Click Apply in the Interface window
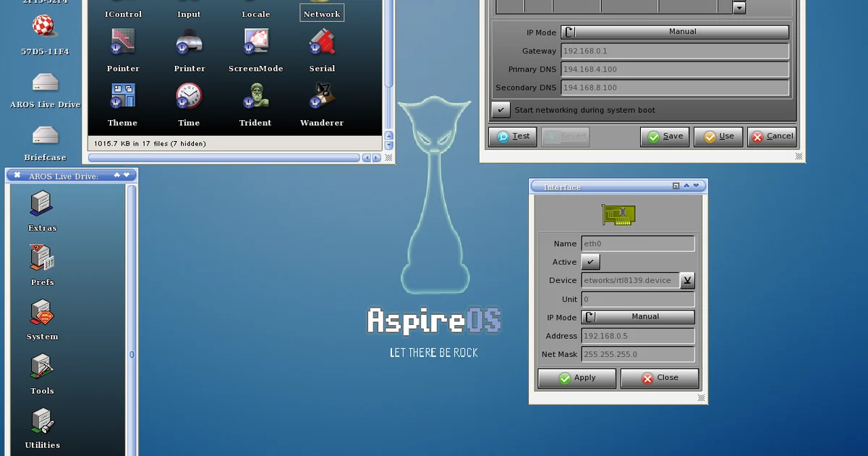868x456 pixels. point(576,378)
